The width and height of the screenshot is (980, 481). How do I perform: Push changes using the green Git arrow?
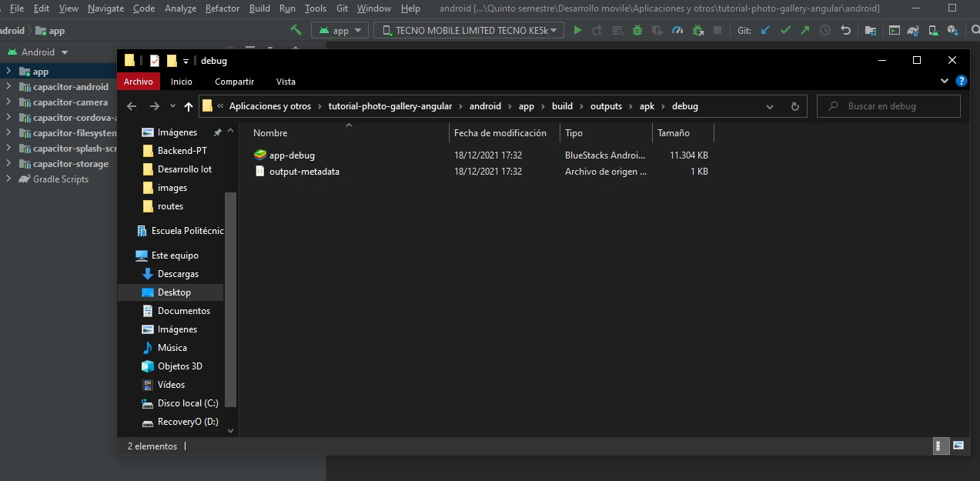805,30
